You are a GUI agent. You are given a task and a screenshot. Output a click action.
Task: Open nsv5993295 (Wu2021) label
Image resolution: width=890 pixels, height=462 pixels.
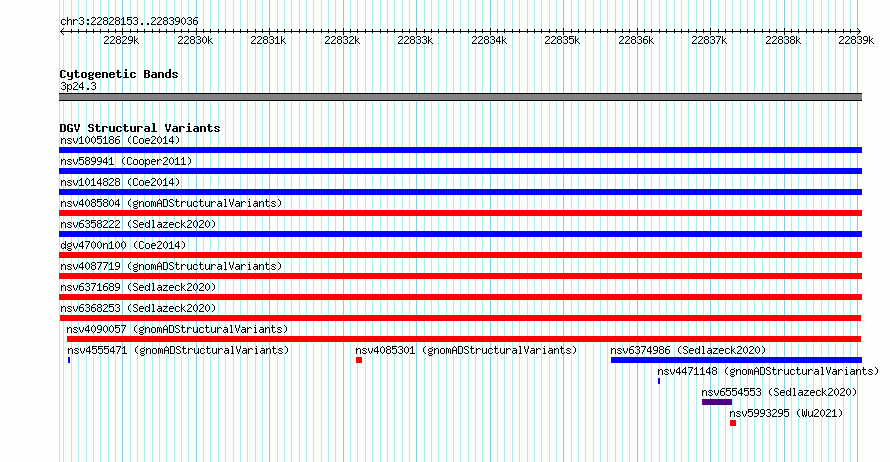coord(786,413)
